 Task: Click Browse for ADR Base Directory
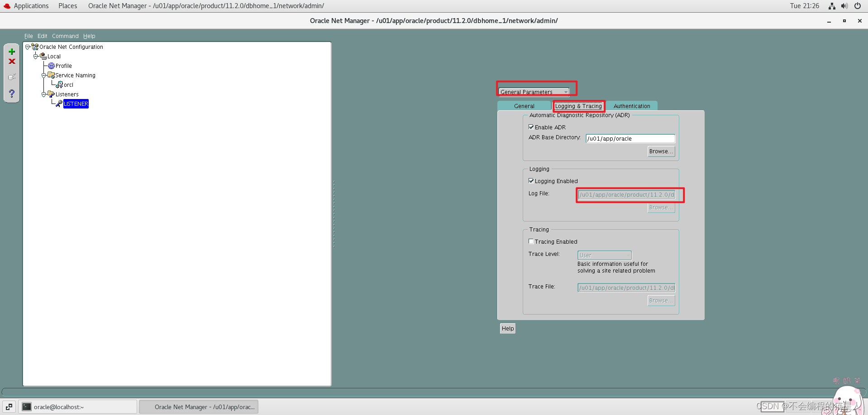pyautogui.click(x=661, y=151)
